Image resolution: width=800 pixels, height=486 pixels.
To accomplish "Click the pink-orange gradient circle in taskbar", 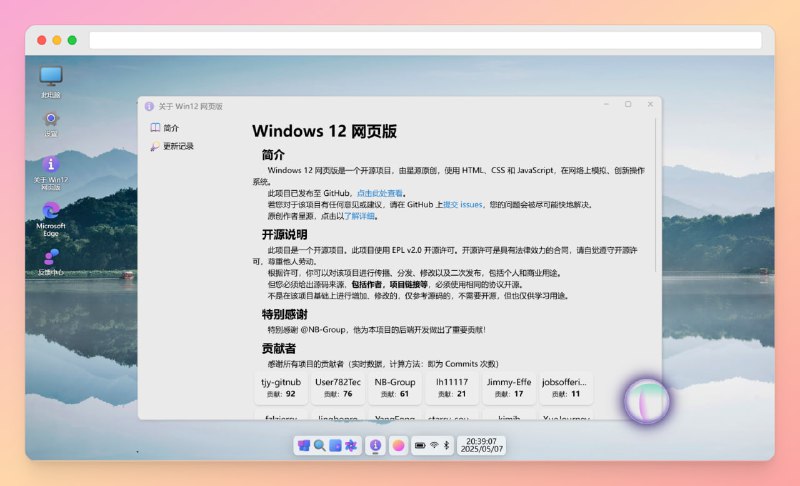I will point(398,446).
